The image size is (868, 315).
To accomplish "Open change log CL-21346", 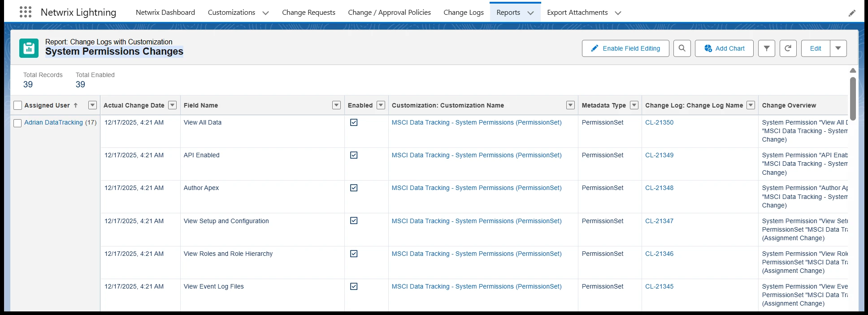I will 659,254.
